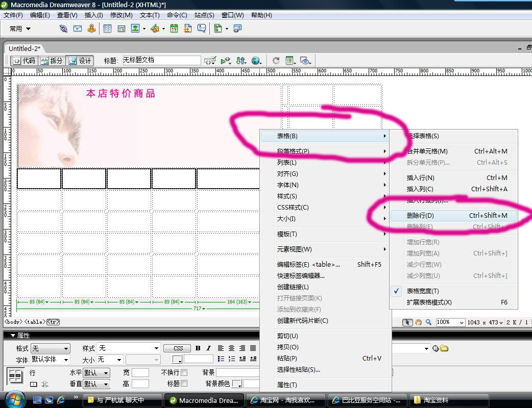Click the split cell icon in properties
Image resolution: width=532 pixels, height=408 pixels.
45,384
